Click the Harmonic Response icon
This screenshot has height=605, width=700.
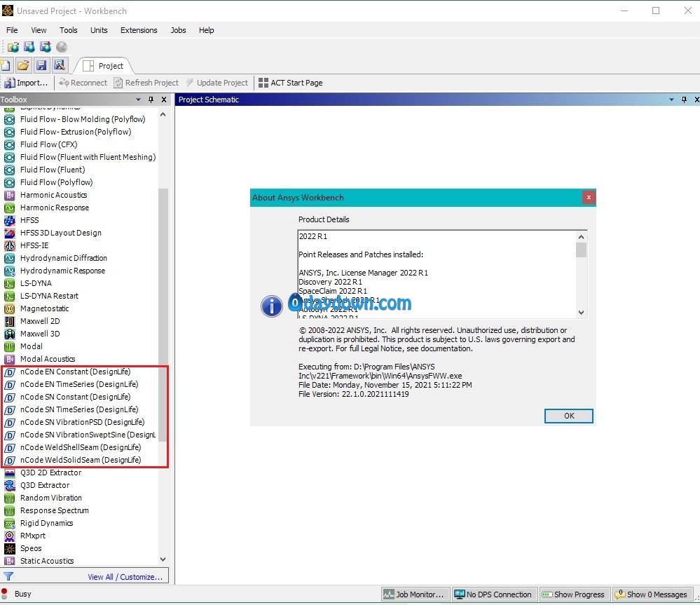(x=9, y=208)
